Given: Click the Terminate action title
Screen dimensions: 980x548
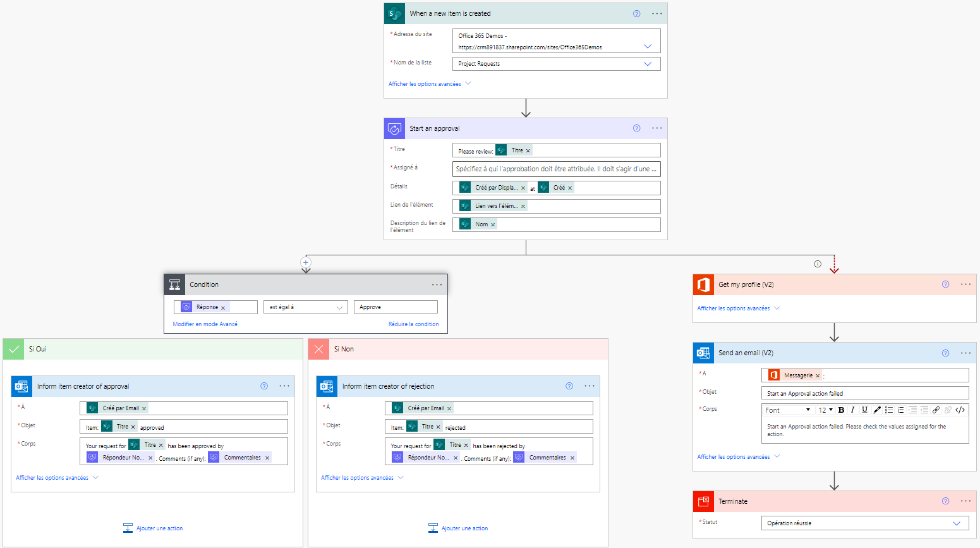Looking at the screenshot, I should [x=733, y=501].
